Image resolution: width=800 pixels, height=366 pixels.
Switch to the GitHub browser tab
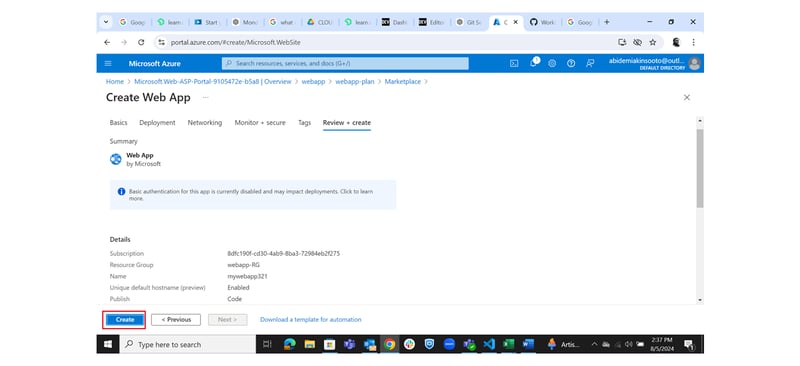543,22
